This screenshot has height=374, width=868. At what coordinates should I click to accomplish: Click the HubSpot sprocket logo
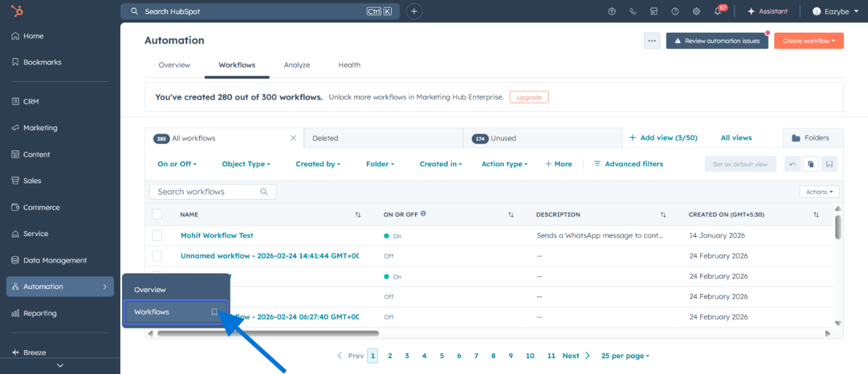click(x=18, y=11)
